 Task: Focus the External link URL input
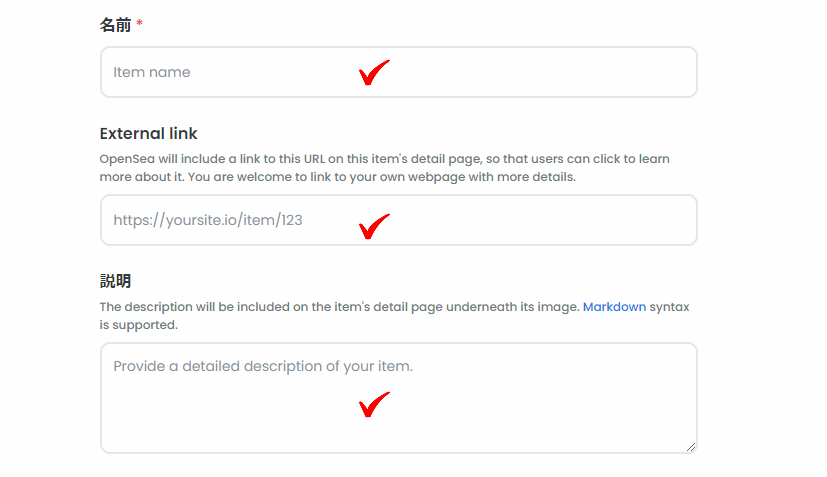pyautogui.click(x=399, y=220)
